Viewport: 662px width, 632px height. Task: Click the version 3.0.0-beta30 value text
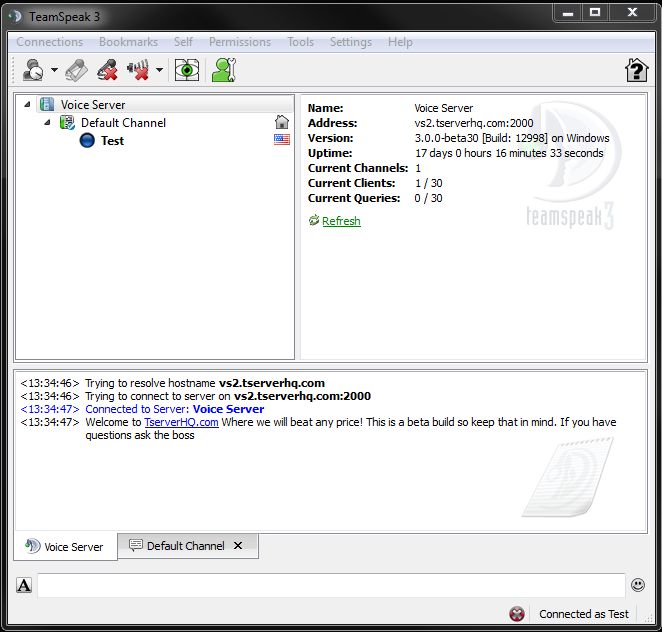(512, 138)
